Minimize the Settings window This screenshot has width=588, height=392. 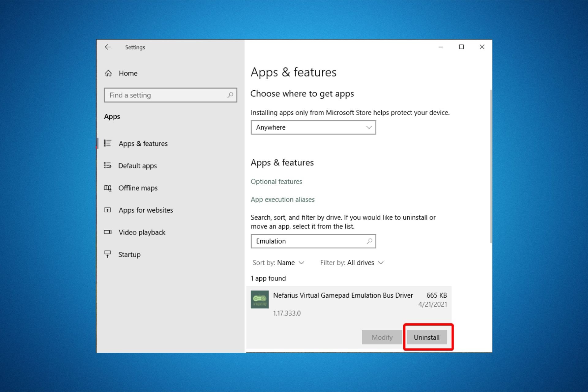pyautogui.click(x=441, y=47)
